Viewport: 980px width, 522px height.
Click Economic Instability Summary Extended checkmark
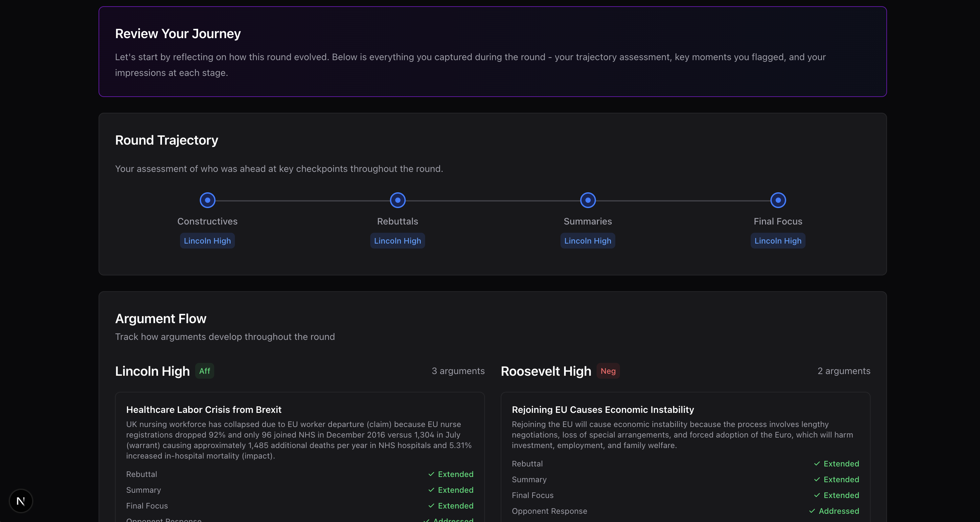tap(817, 480)
